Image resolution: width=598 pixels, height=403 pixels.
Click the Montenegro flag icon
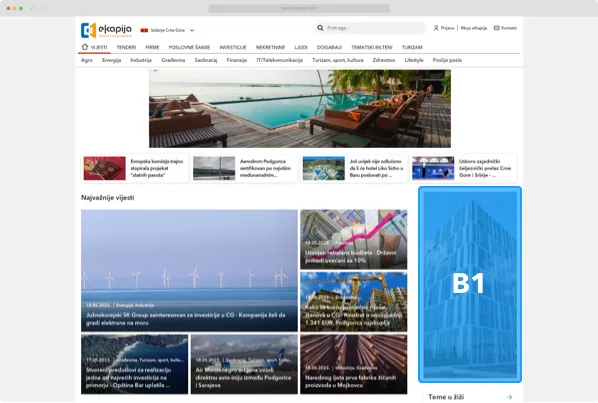click(x=144, y=30)
